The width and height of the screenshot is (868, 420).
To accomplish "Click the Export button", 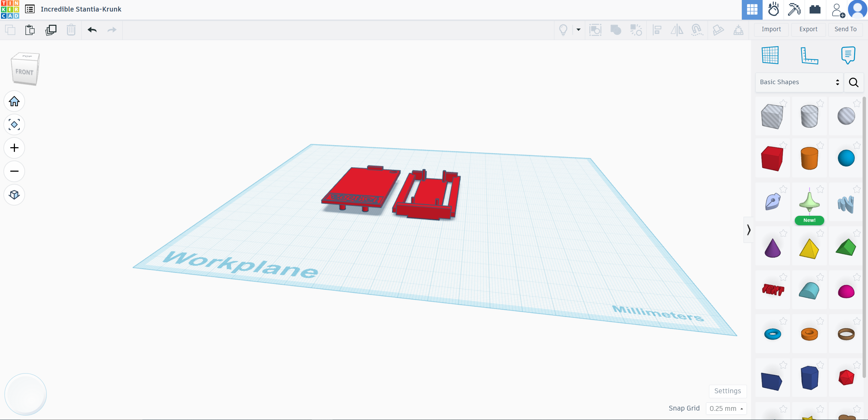I will pos(808,29).
